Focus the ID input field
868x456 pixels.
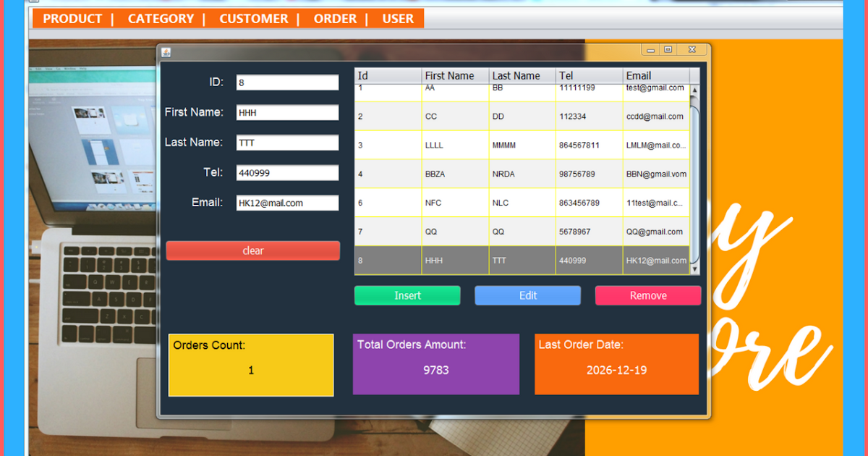coord(287,83)
